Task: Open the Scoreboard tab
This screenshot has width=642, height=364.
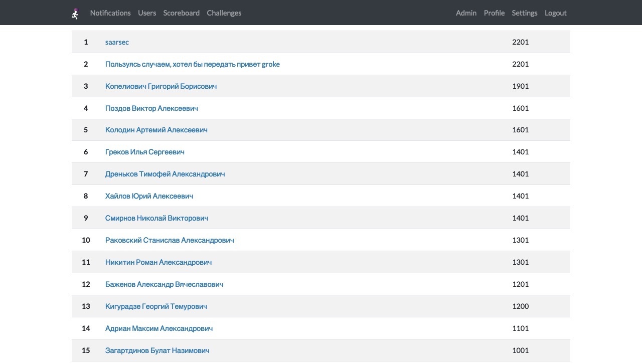Action: [x=182, y=13]
